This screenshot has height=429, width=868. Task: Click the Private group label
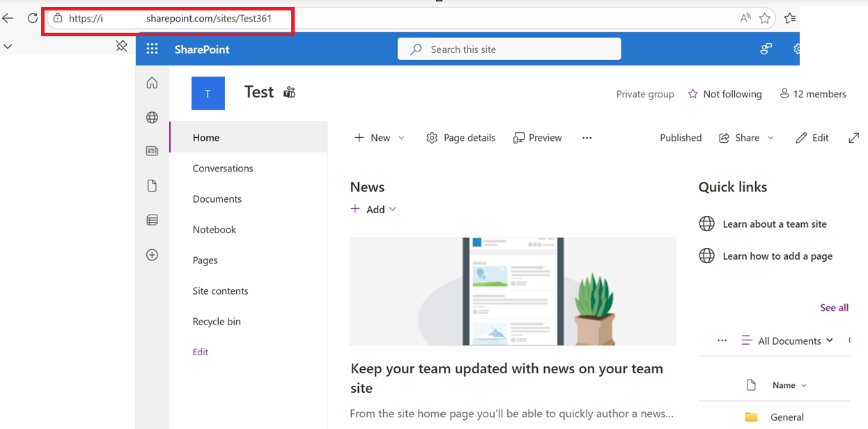click(x=645, y=94)
